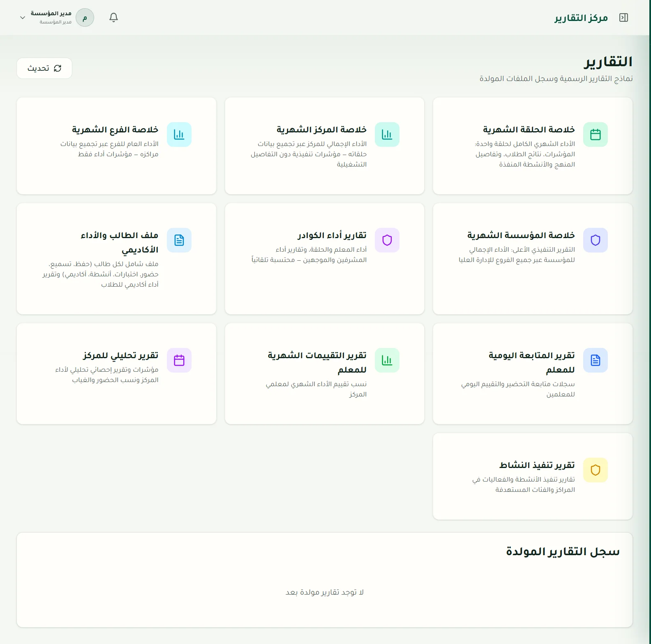Expand the مدير المؤسسة user menu chevron
651x644 pixels.
coord(23,18)
